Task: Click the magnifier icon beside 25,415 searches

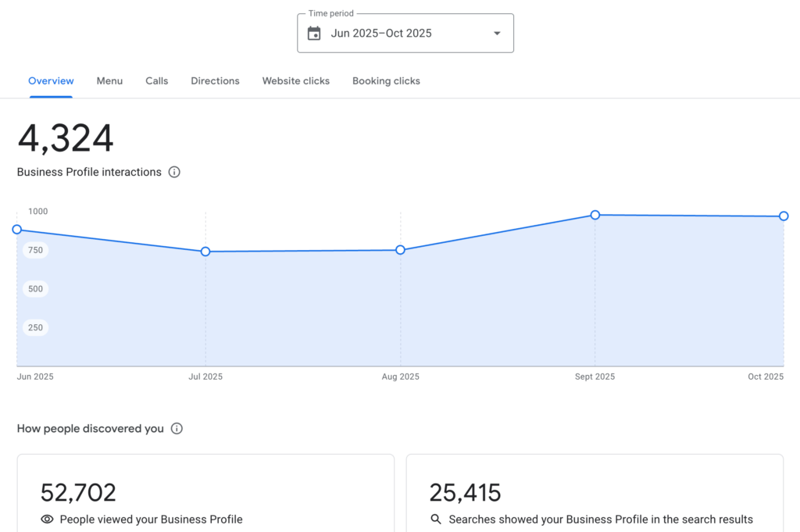Action: pos(435,519)
